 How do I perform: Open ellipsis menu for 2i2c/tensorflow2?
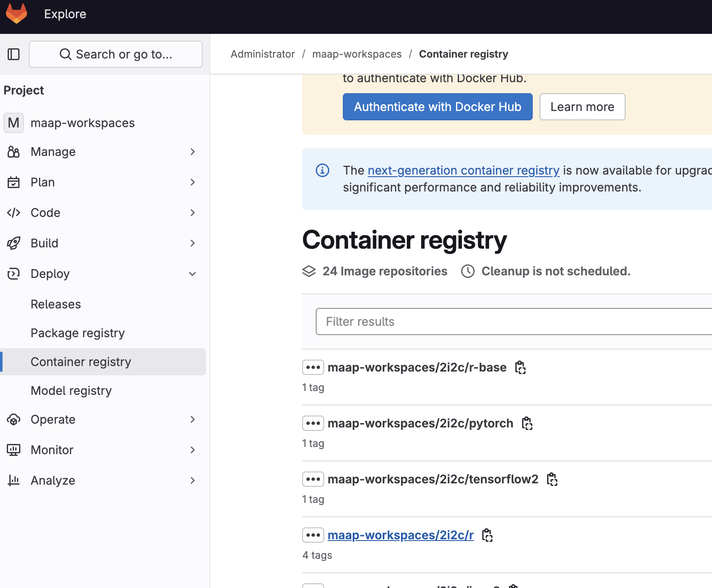[313, 479]
